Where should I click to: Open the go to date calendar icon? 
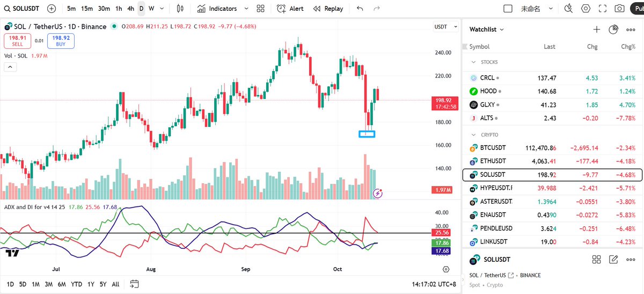[x=134, y=284]
